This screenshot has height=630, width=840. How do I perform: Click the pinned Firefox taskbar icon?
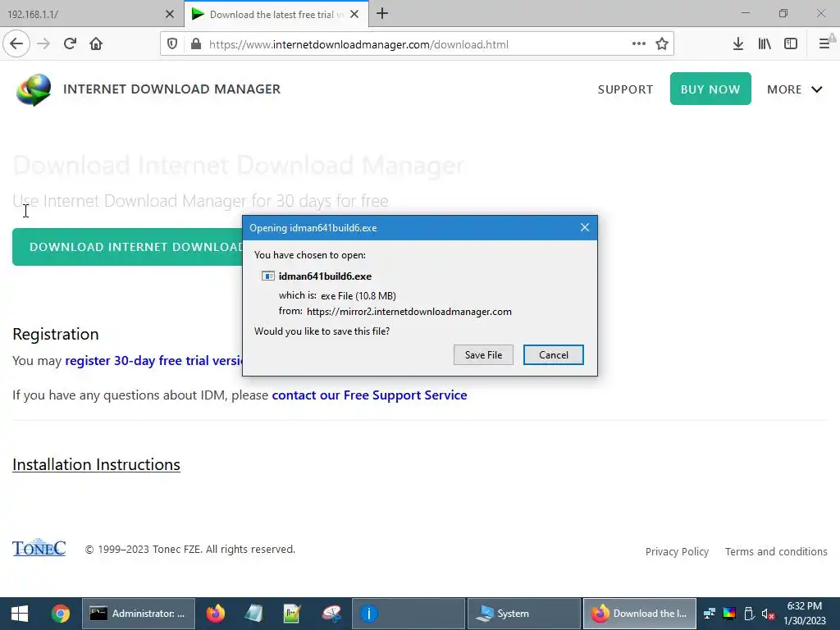[x=216, y=614]
